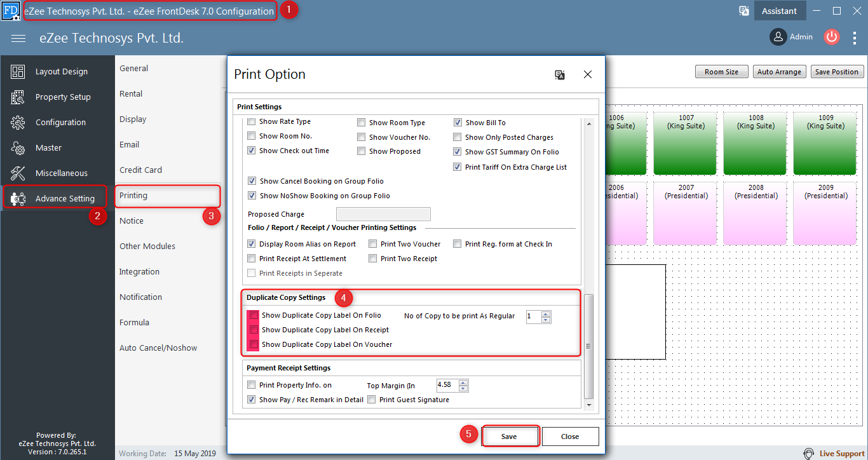Toggle Show Voucher No. checkbox
This screenshot has width=868, height=460.
click(362, 137)
